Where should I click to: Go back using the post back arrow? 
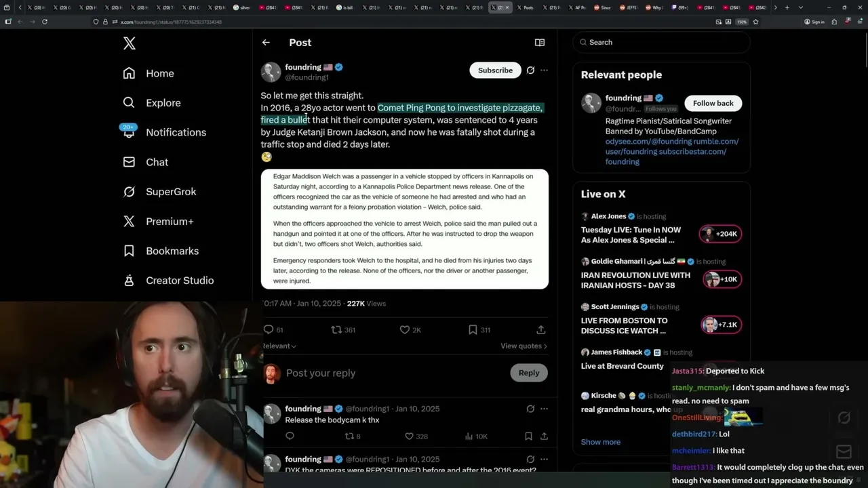266,42
